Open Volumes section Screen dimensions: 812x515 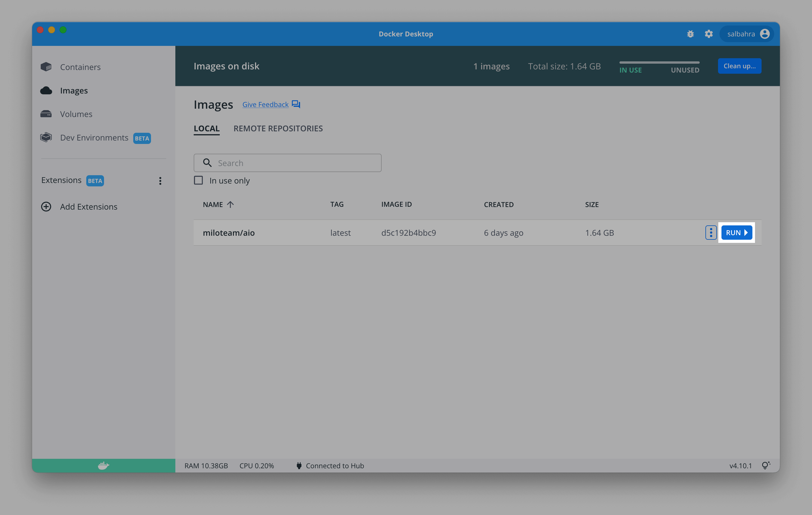click(76, 114)
